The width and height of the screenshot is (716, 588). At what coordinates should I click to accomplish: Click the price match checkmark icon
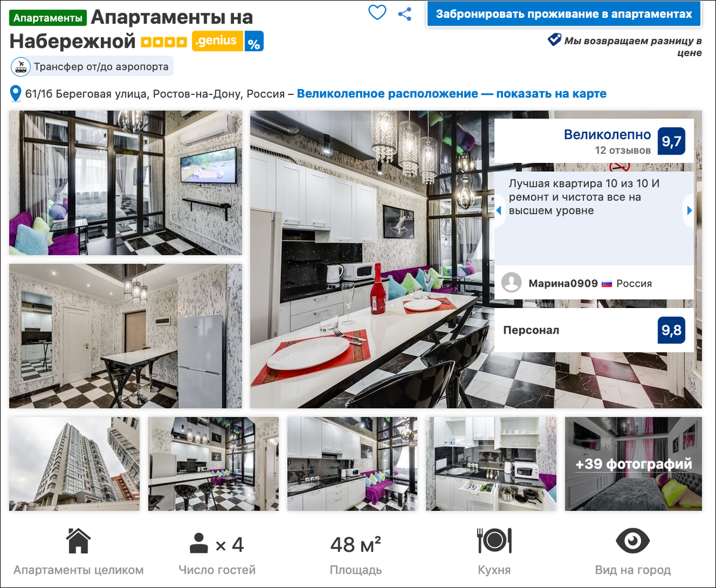[555, 40]
